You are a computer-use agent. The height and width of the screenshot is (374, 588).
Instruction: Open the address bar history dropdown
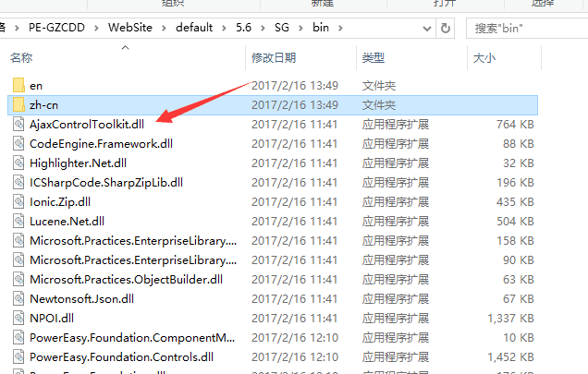click(x=427, y=29)
